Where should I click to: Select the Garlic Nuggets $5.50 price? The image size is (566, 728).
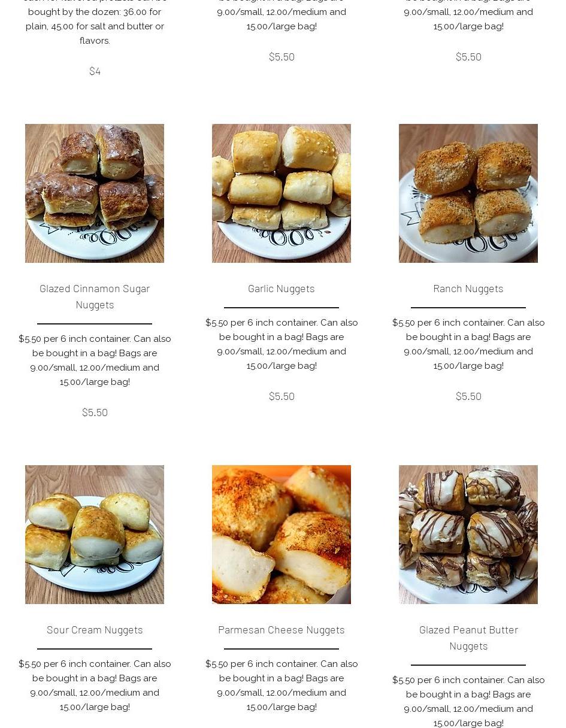point(282,396)
